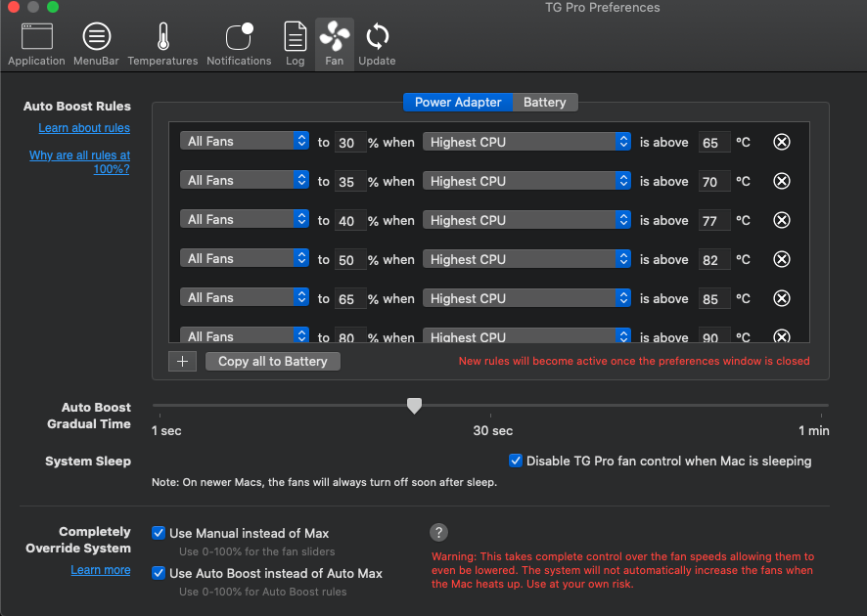Delete the rule with threshold 82 °C

point(781,259)
